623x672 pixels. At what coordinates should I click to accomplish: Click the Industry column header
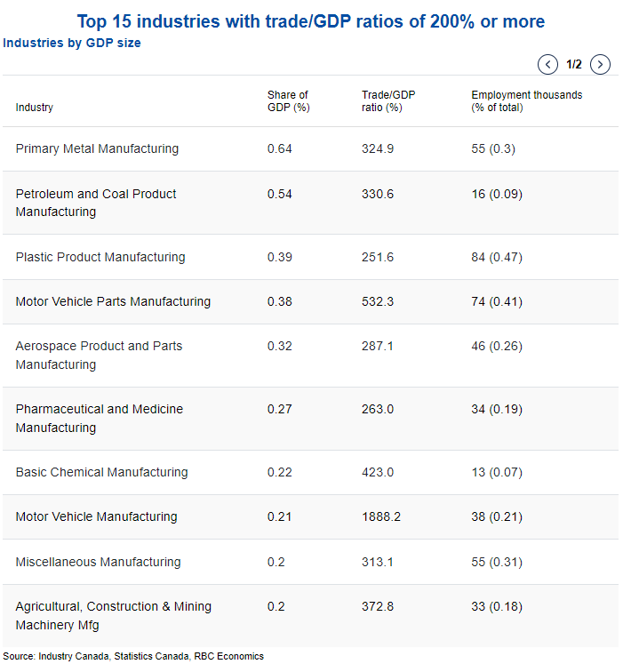35,108
